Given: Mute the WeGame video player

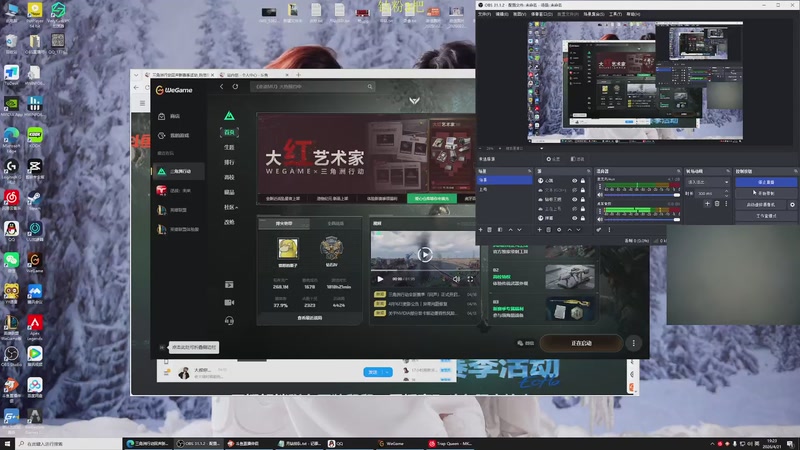Looking at the screenshot, I should coord(456,279).
